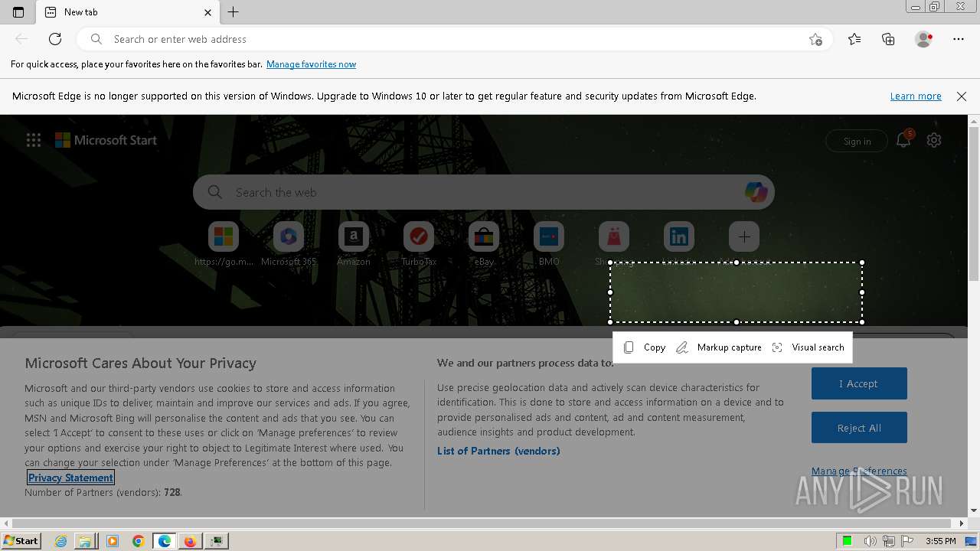Open Copilot icon in search box

[x=756, y=192]
